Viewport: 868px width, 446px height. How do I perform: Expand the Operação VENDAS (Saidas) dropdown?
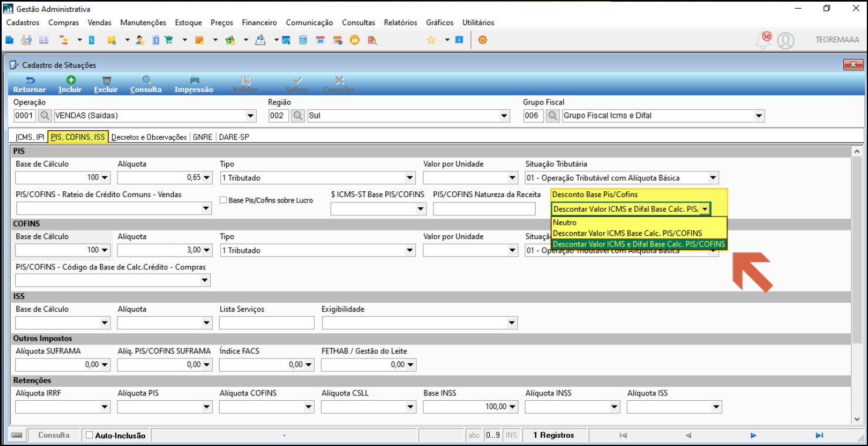pyautogui.click(x=251, y=116)
